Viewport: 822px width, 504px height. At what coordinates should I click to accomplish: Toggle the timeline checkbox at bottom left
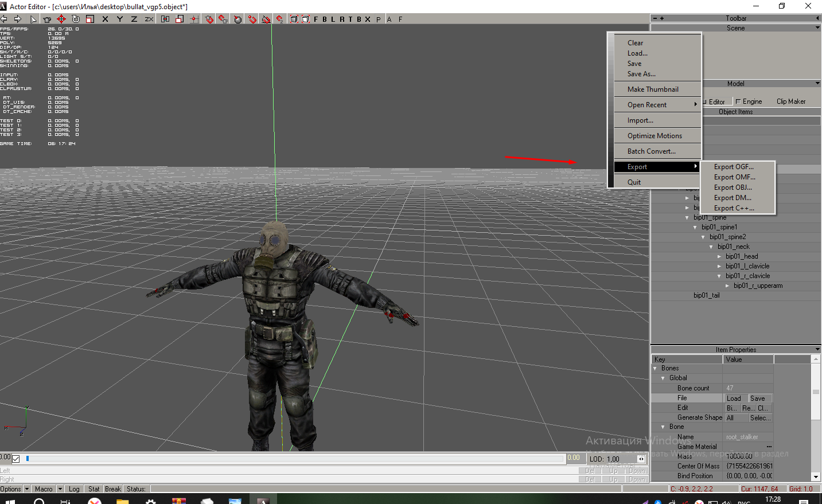[16, 459]
